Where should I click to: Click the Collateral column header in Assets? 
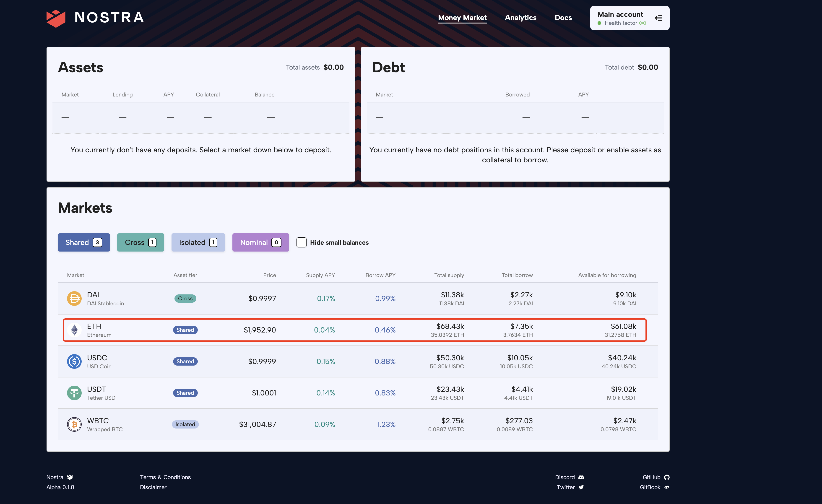tap(208, 95)
